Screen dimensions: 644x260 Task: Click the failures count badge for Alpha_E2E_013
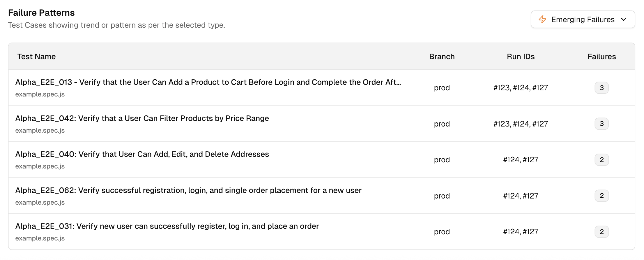pyautogui.click(x=601, y=88)
